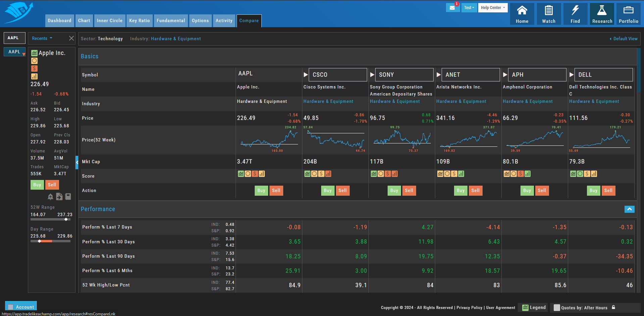This screenshot has height=316, width=644.
Task: Select the Compare tab
Action: click(249, 21)
